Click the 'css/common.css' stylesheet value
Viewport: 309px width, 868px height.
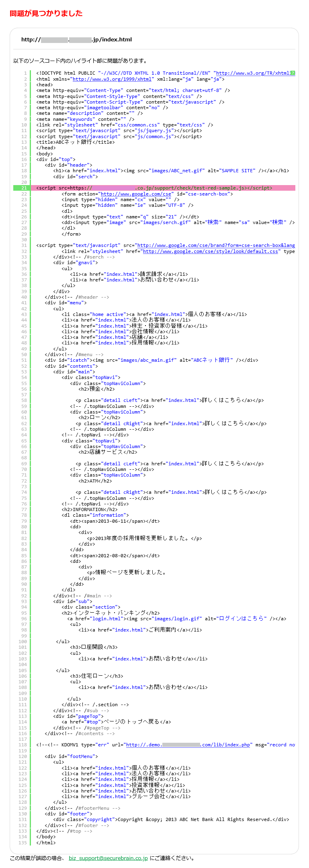point(132,125)
